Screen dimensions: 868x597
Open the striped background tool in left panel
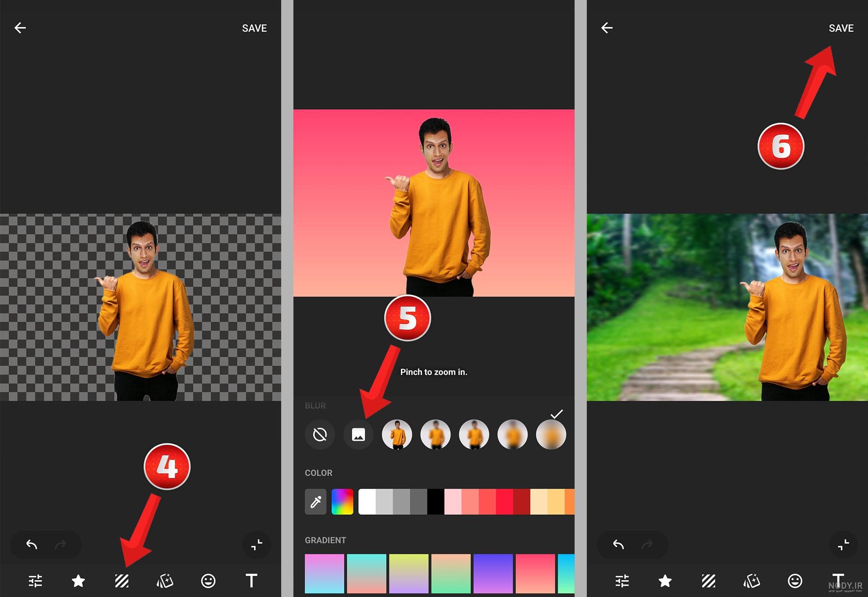point(122,580)
